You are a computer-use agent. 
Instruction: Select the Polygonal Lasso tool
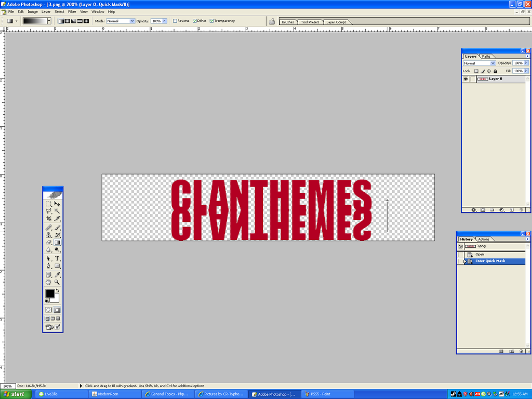tap(48, 211)
